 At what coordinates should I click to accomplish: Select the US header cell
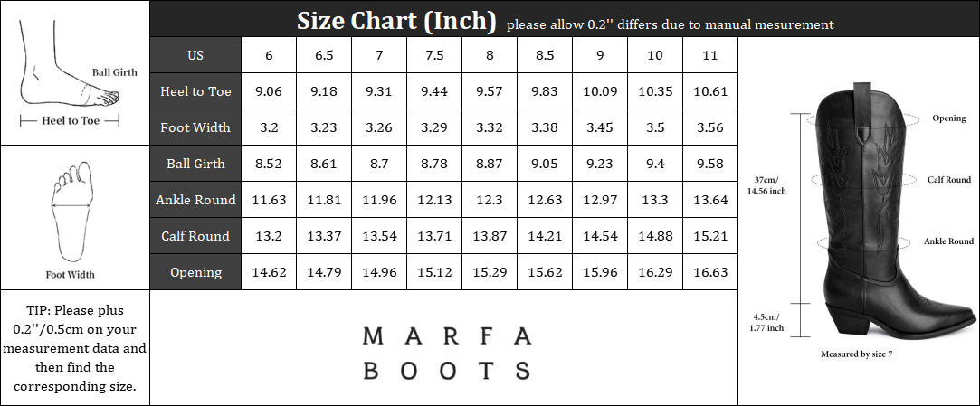195,55
